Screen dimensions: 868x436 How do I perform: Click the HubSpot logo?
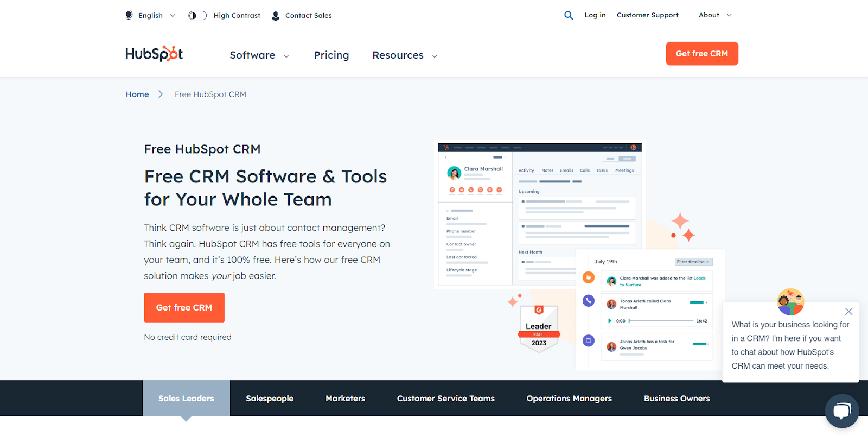coord(154,54)
